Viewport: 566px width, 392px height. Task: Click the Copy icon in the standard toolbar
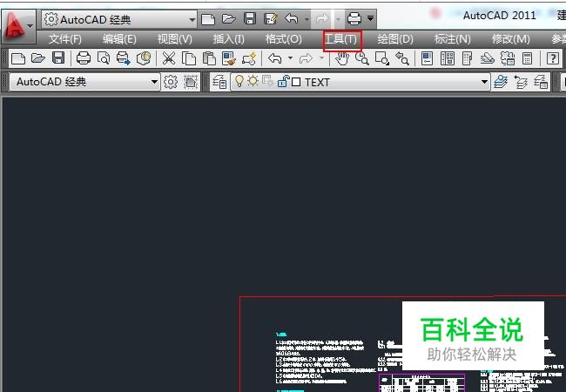coord(189,58)
